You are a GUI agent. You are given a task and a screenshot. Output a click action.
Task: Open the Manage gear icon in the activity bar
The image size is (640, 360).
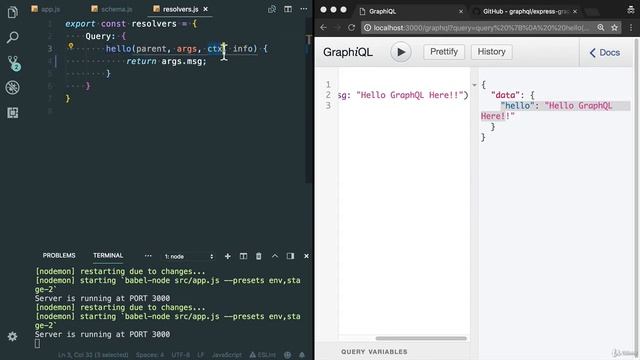[x=12, y=336]
